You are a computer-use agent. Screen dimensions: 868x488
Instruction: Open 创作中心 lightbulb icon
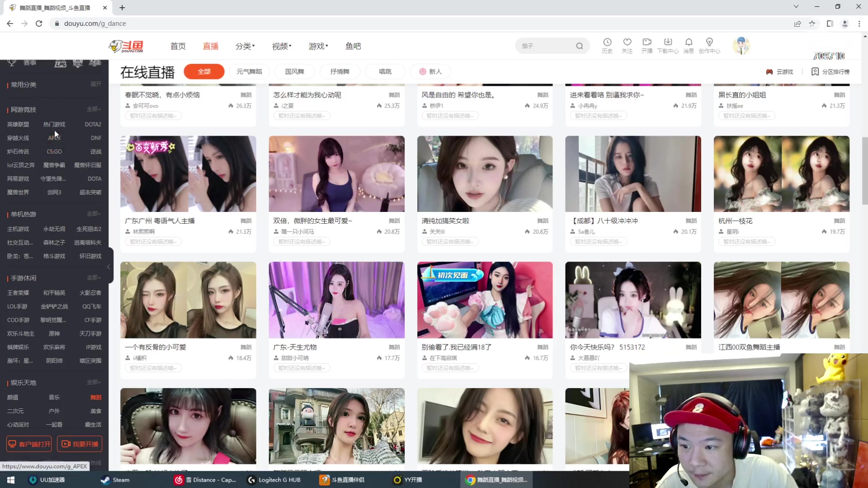click(709, 45)
